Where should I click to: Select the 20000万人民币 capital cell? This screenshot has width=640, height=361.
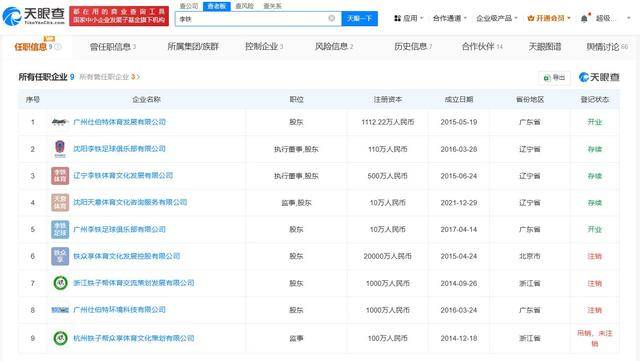(388, 256)
